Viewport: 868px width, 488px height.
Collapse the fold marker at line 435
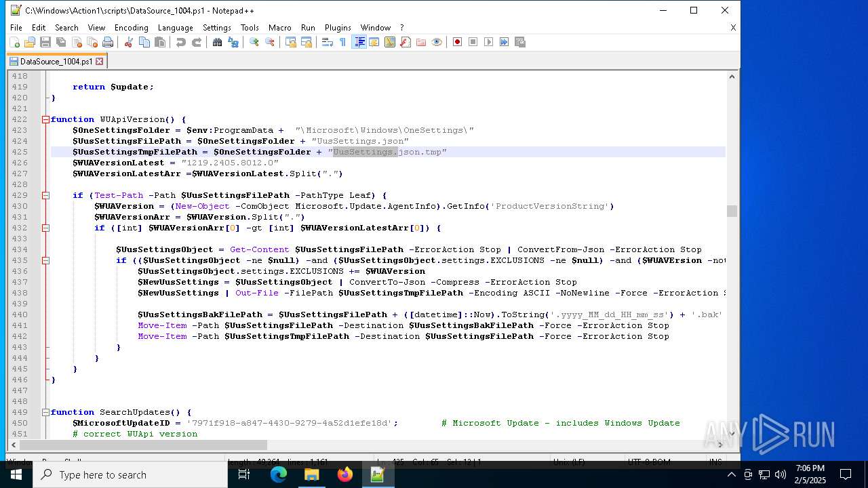(x=45, y=260)
